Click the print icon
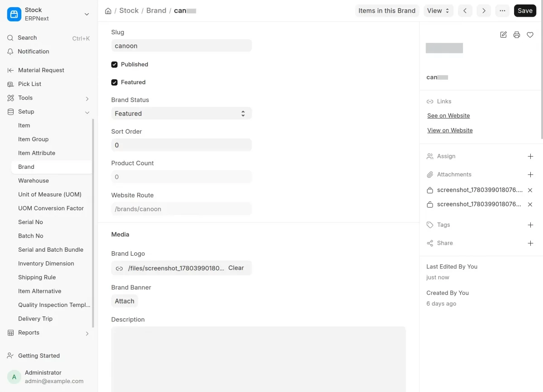Screen dimensions: 543x392 click(517, 35)
